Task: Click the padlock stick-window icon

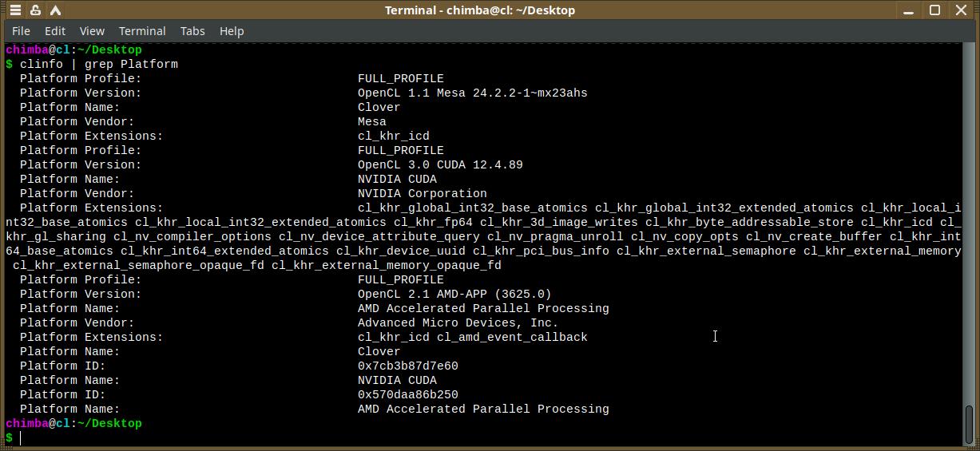Action: pos(36,10)
